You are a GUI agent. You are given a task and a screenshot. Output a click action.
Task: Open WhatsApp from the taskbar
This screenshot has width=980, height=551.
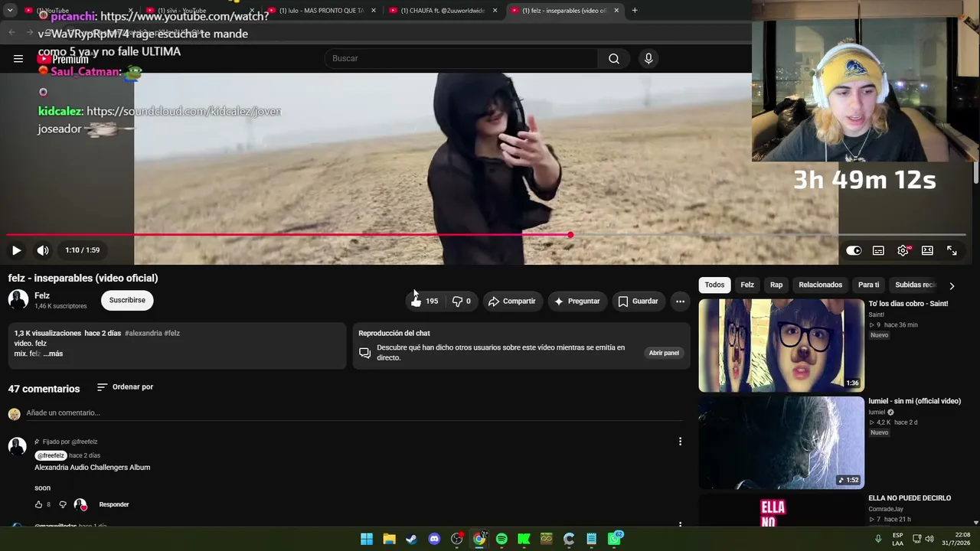pyautogui.click(x=614, y=539)
